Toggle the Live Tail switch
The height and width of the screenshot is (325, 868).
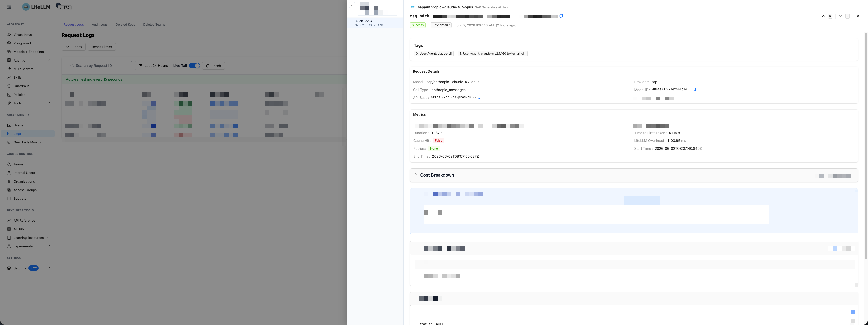[195, 66]
